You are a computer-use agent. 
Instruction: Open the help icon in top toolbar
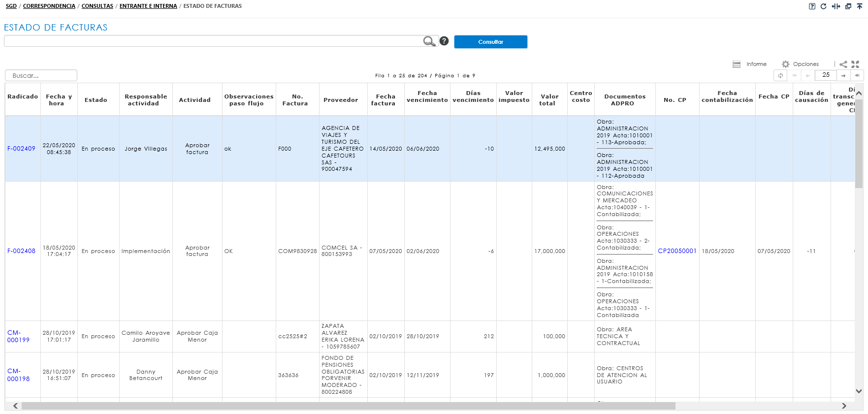[812, 6]
